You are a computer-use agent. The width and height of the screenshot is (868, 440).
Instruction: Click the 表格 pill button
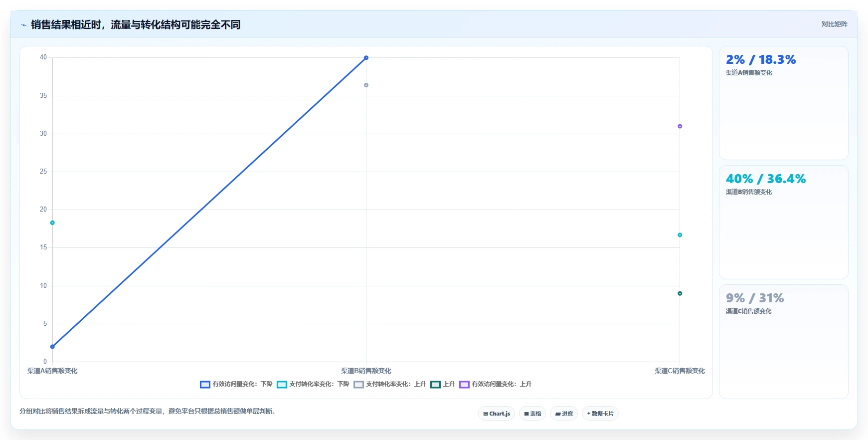coord(532,414)
